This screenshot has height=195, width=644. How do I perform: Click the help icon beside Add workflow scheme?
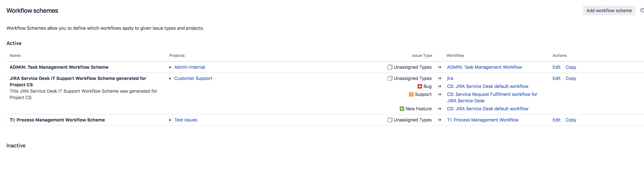coord(642,11)
